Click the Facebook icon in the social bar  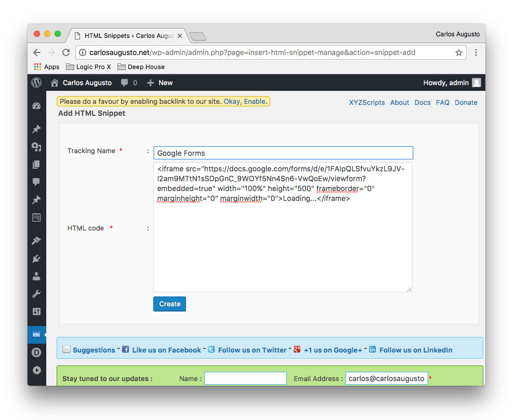pos(125,349)
